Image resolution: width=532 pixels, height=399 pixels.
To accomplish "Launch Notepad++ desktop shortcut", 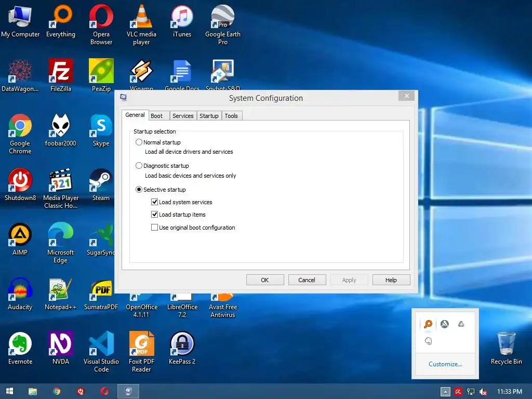I will (61, 294).
